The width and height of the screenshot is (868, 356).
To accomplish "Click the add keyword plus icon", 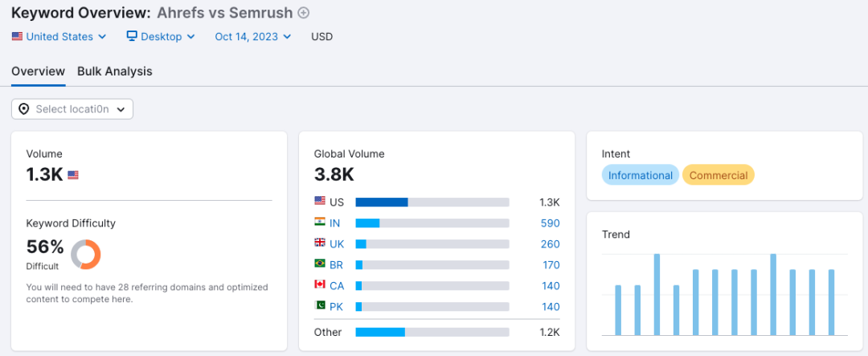I will [303, 12].
